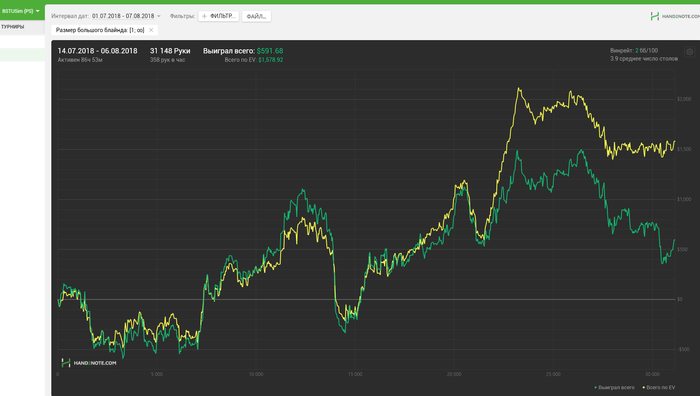Click the 15 000 x-axis label
Image resolution: width=700 pixels, height=396 pixels.
(355, 374)
